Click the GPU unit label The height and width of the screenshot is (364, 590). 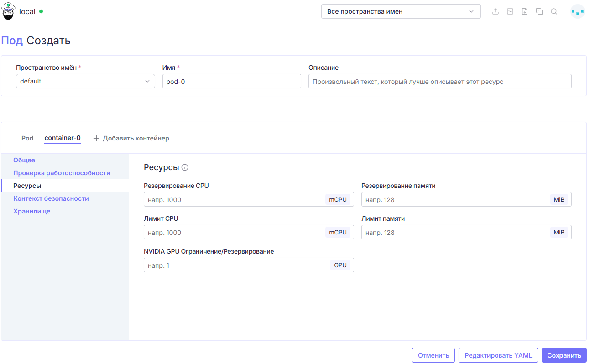[340, 265]
